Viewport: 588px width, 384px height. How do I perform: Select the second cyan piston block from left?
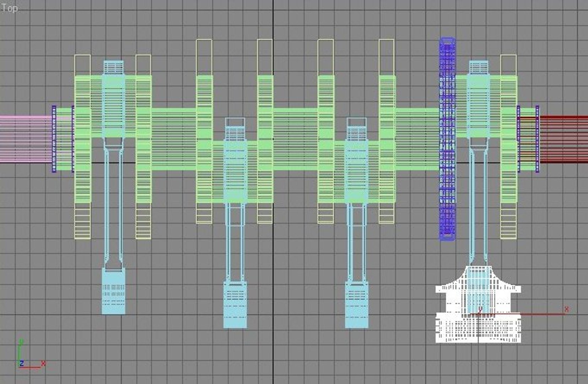tap(235, 305)
